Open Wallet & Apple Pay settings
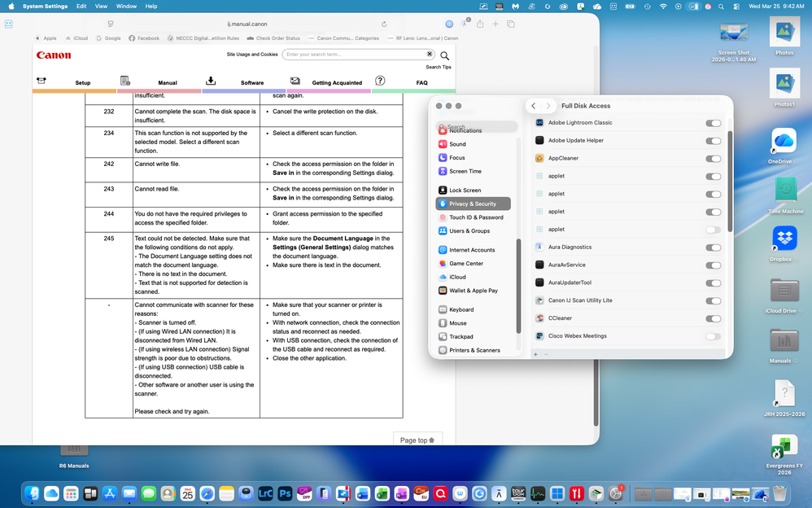The width and height of the screenshot is (812, 508). 473,291
